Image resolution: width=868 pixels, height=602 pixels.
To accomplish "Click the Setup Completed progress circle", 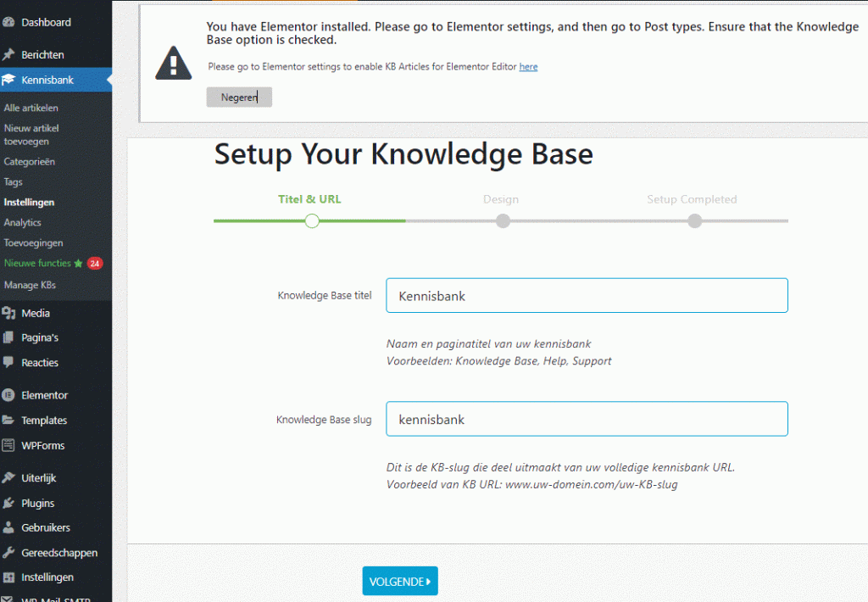I will tap(695, 221).
